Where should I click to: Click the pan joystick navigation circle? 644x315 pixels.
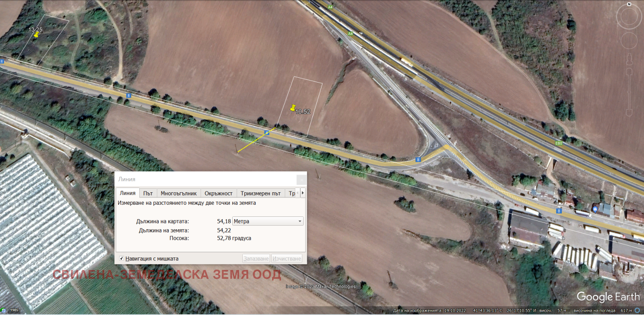629,41
